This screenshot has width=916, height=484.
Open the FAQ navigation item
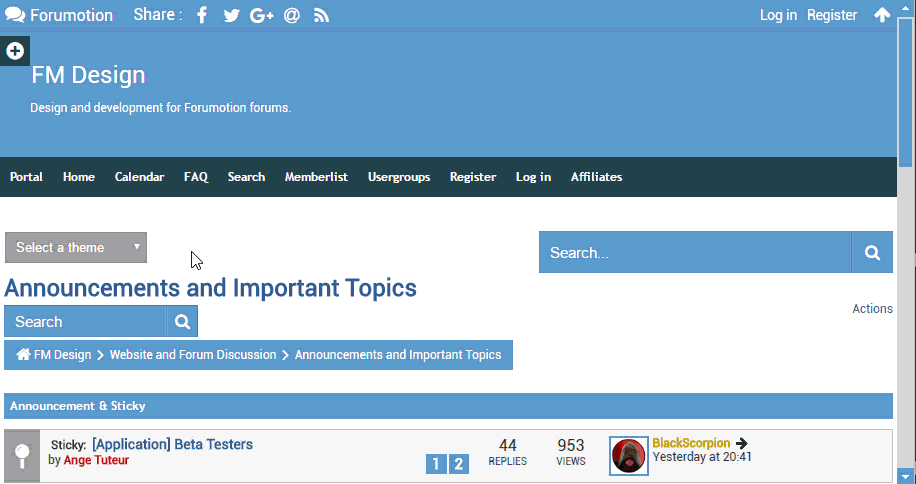[x=196, y=177]
